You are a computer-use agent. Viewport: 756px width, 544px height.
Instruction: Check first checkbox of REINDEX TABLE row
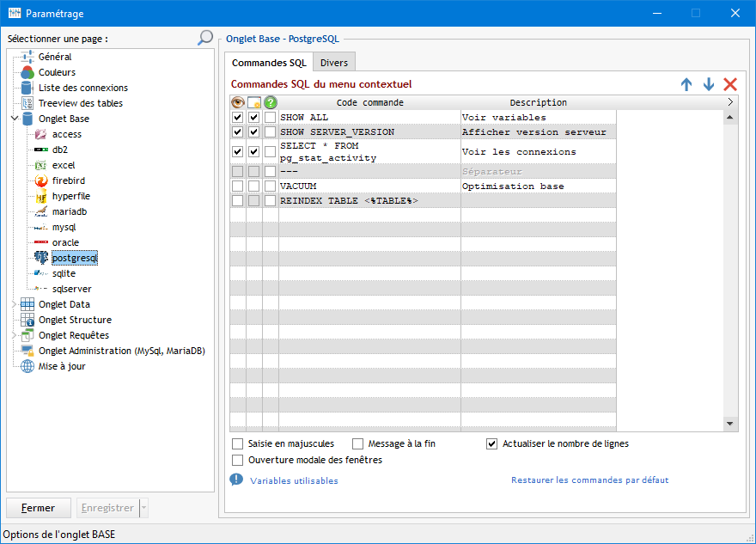(237, 200)
